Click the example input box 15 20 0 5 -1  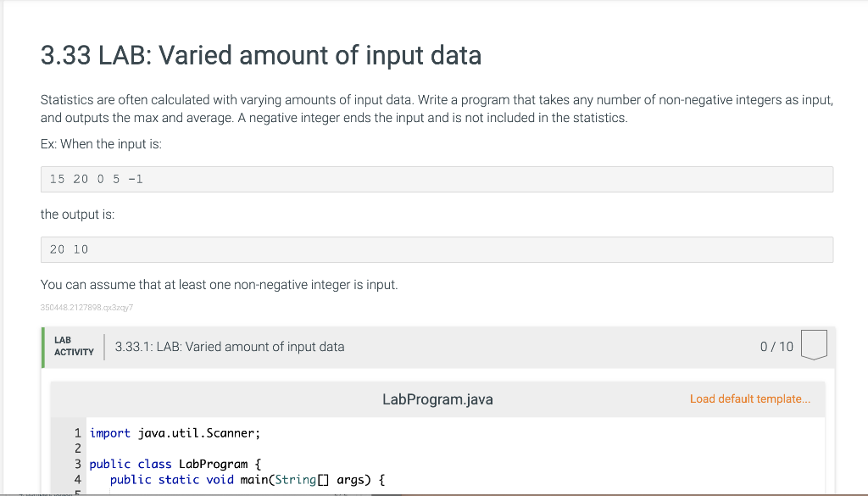(437, 180)
